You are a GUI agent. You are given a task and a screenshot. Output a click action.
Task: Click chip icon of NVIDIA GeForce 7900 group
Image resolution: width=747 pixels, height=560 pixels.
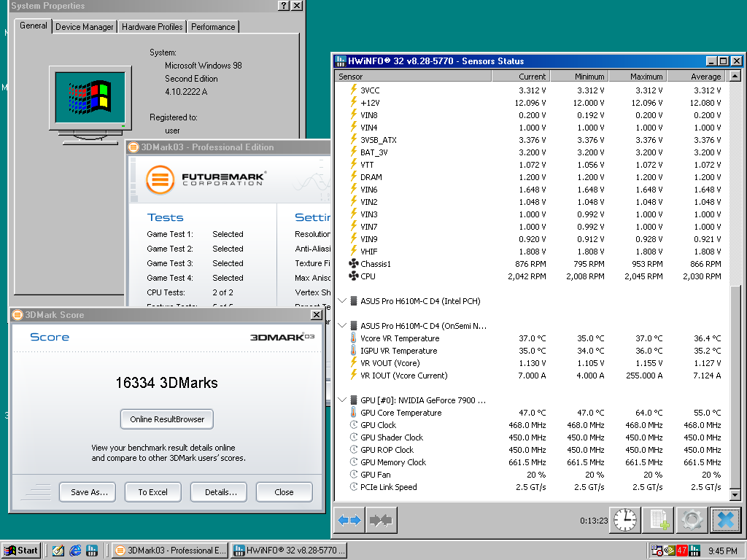pyautogui.click(x=354, y=400)
